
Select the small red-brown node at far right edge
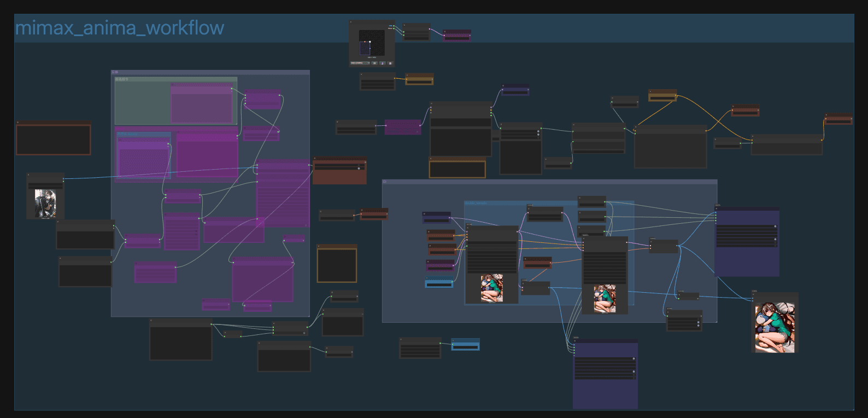[x=838, y=119]
